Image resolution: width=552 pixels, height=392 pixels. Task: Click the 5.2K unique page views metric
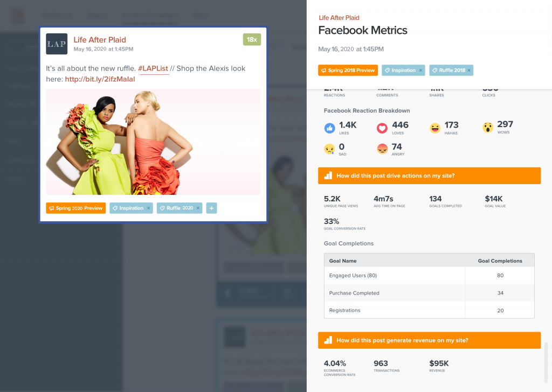pos(341,202)
